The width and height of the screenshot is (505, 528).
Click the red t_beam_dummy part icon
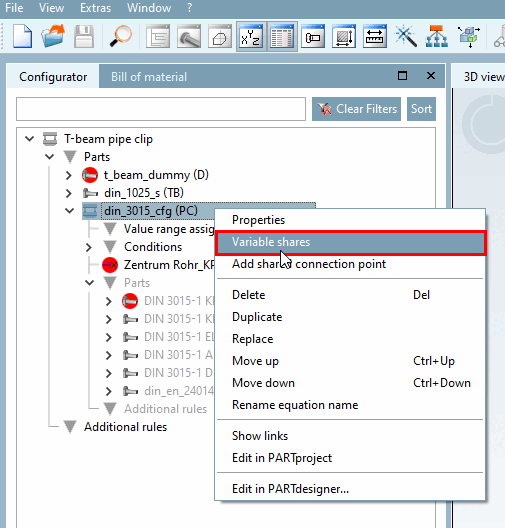(x=90, y=175)
